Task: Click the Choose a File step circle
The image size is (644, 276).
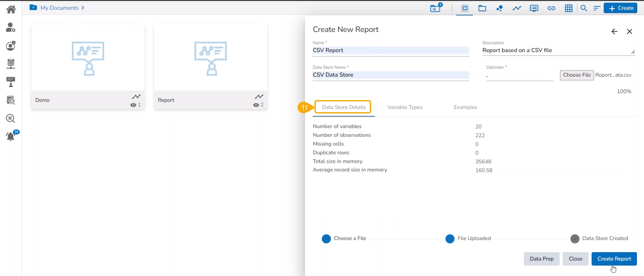Action: (326, 239)
